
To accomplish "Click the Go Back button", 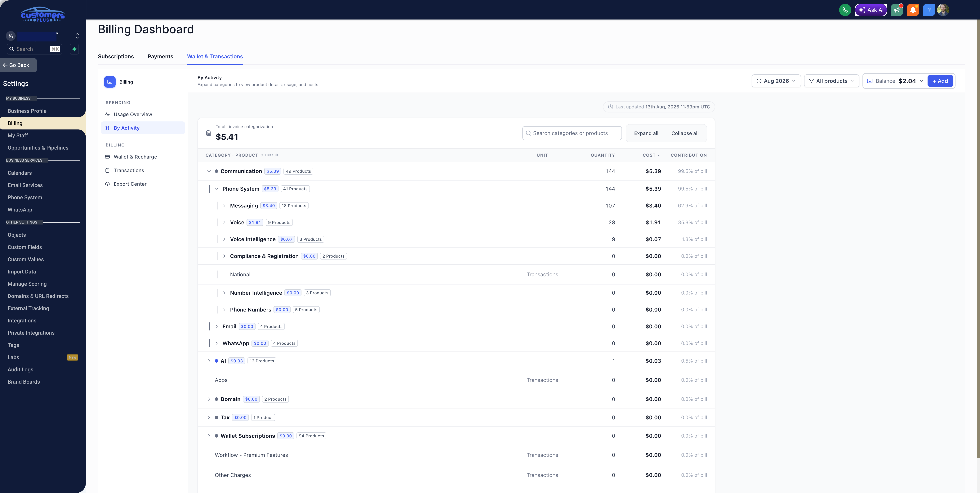I will coord(18,65).
